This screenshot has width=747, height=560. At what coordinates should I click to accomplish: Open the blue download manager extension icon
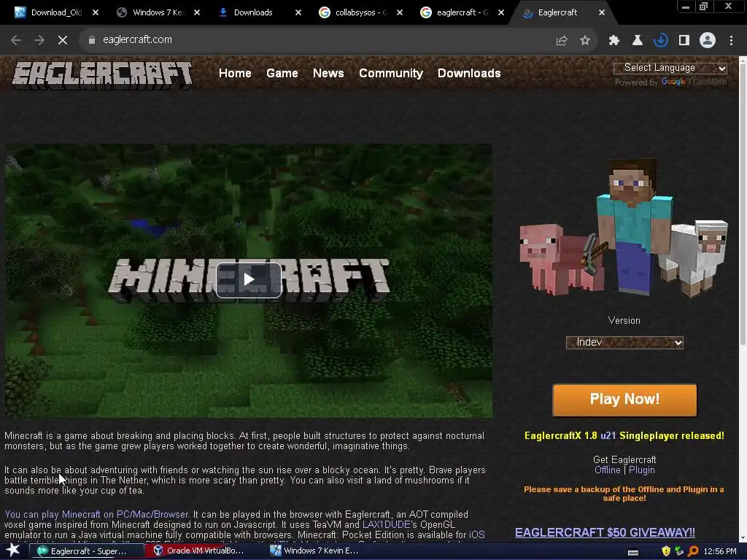pyautogui.click(x=661, y=41)
